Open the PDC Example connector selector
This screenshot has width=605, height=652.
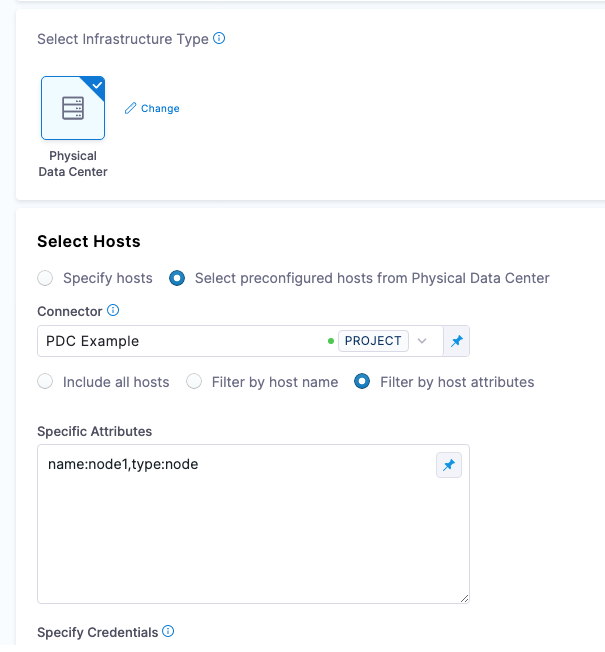180,341
